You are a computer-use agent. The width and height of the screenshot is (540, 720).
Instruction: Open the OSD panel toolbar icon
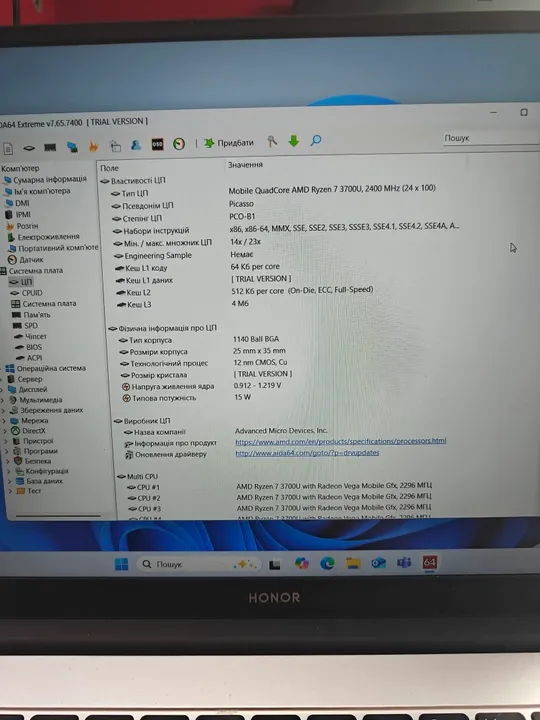click(158, 144)
